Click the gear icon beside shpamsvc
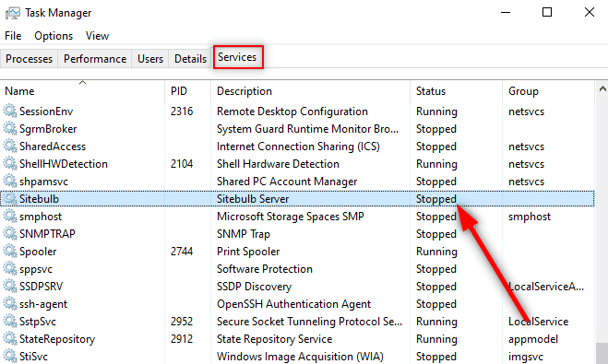This screenshot has height=364, width=608. [x=10, y=181]
